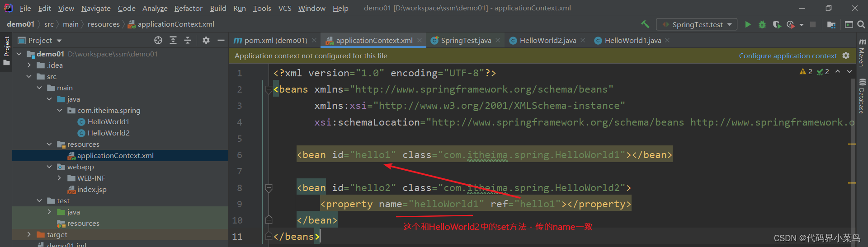
Task: Toggle Project tool window side tab
Action: tap(6, 51)
